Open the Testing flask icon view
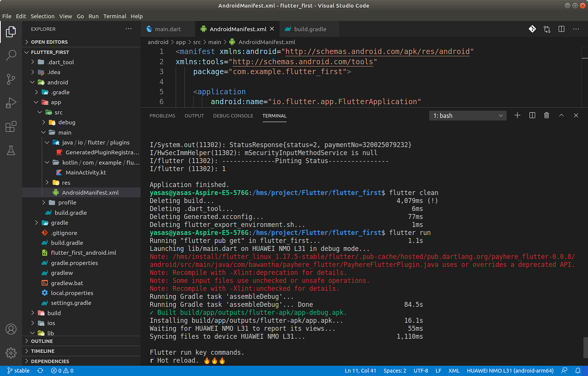The image size is (588, 376). 11,150
